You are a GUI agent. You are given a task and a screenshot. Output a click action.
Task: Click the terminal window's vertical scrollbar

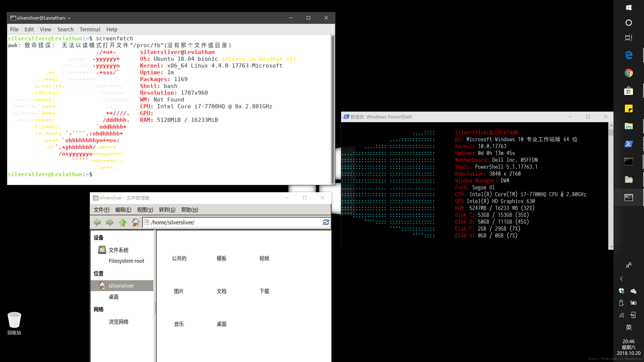click(x=333, y=109)
